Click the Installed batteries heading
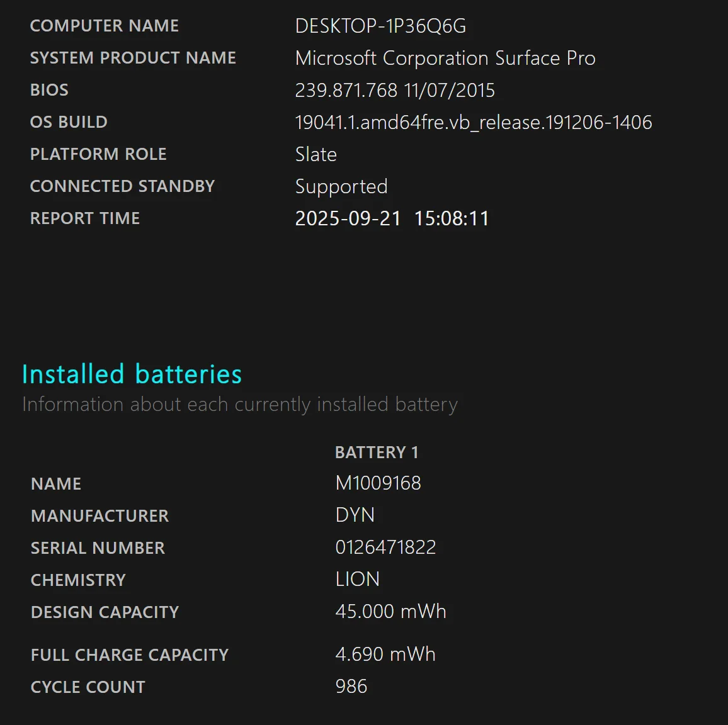Viewport: 728px width, 725px height. coord(132,374)
